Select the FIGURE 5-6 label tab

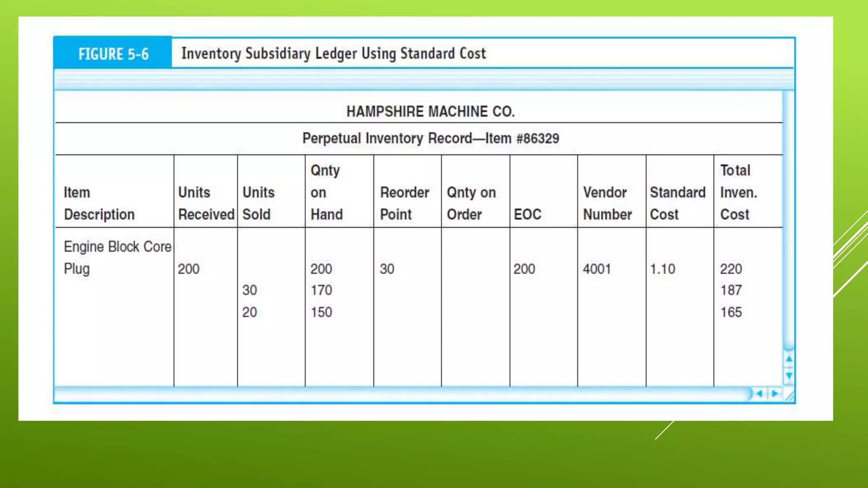coord(113,54)
